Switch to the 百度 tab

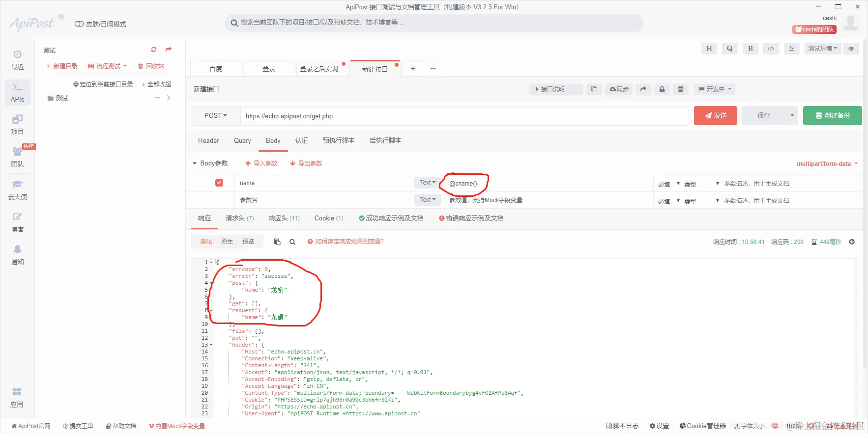tap(216, 69)
